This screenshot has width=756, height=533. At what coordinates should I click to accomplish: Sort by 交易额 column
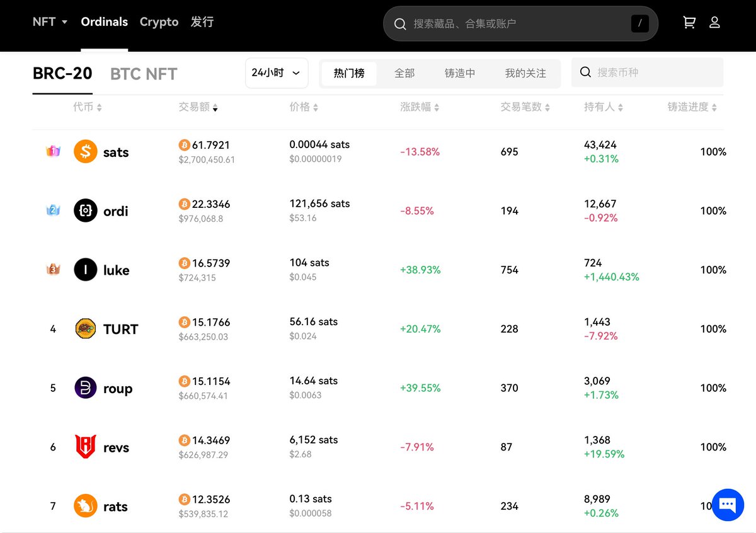(198, 107)
